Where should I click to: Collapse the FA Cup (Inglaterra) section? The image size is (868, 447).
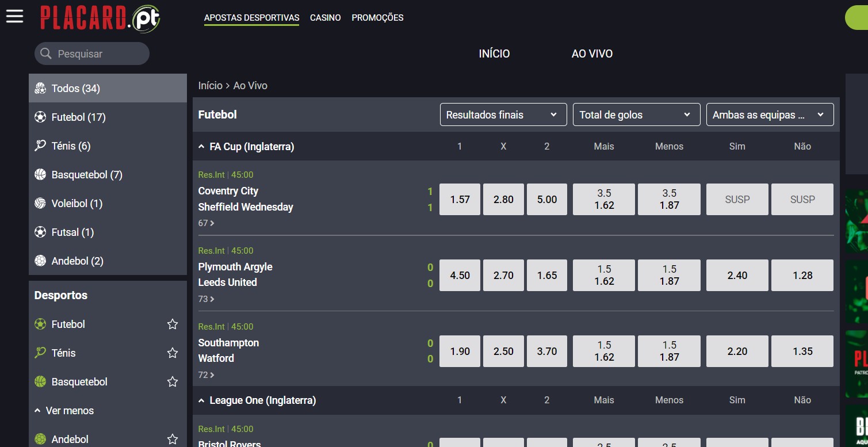[201, 147]
